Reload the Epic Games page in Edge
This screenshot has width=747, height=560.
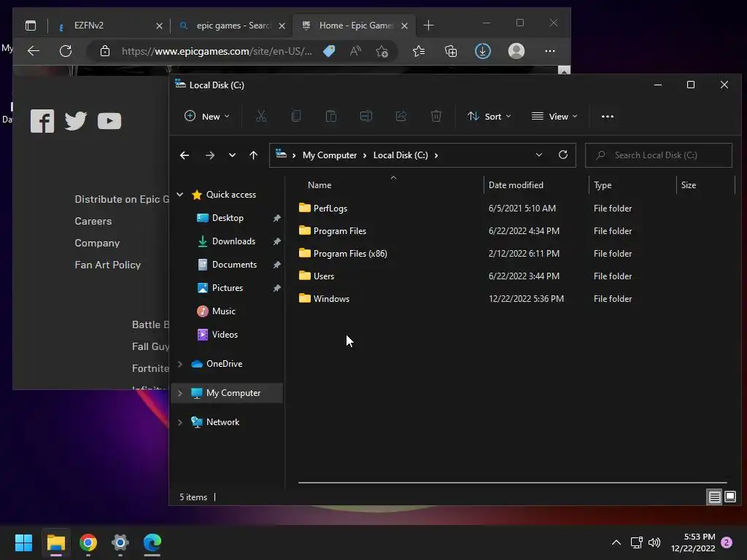pyautogui.click(x=66, y=51)
